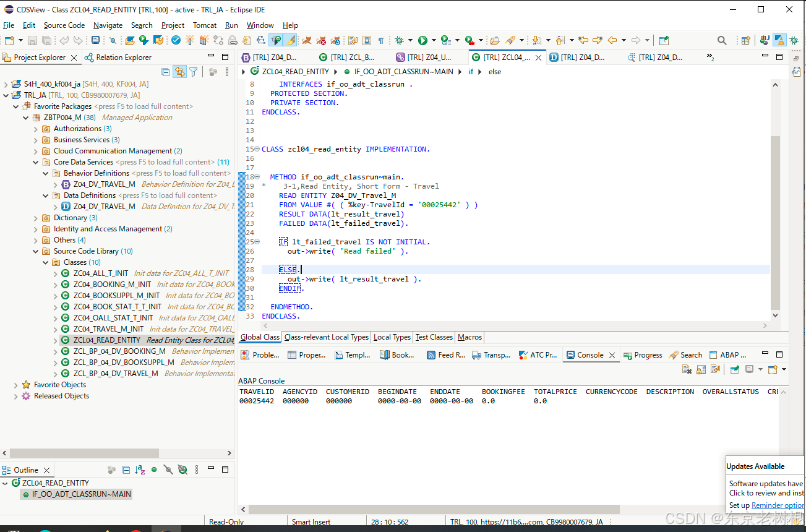Expand the Dictionary folder
Viewport: 806px width, 532px height.
coord(36,218)
